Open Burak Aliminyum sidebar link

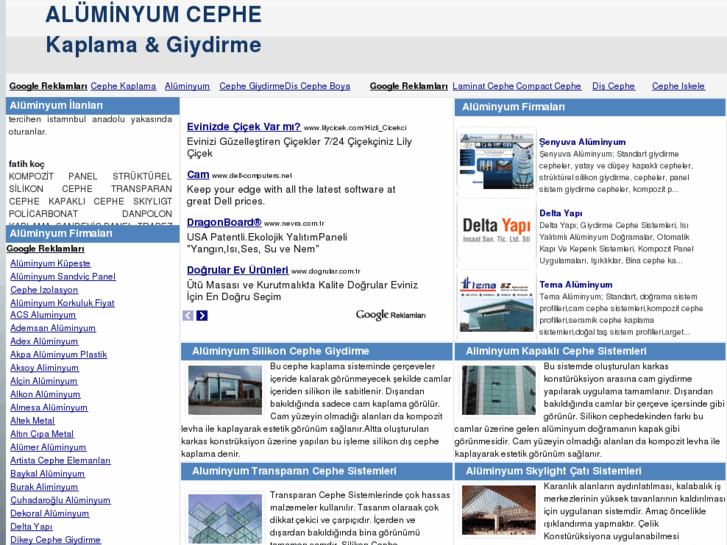pos(44,487)
